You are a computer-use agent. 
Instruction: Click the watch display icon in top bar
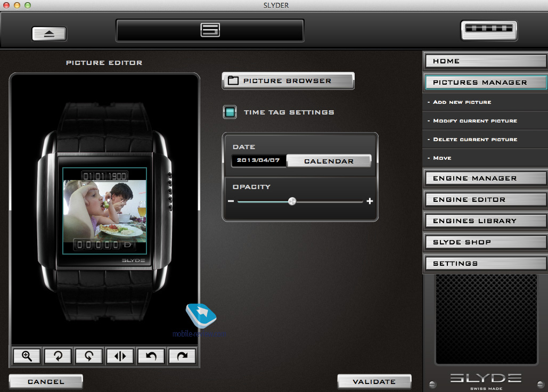click(x=210, y=30)
